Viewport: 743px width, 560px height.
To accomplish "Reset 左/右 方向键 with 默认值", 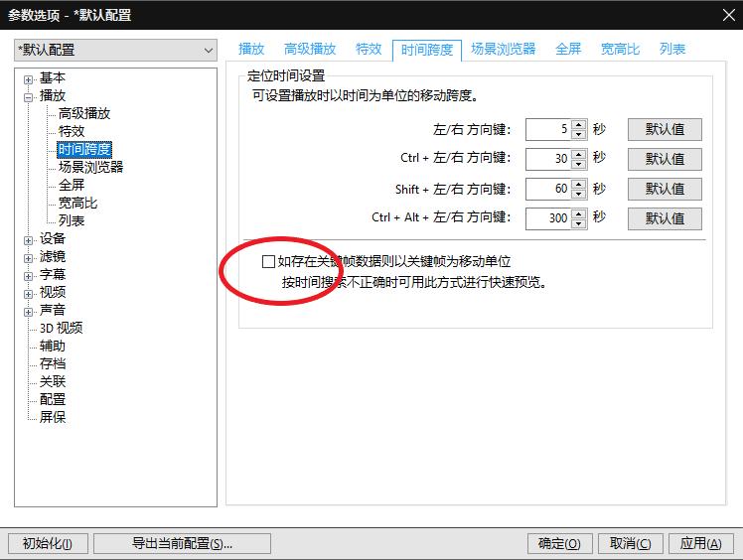I will (665, 129).
